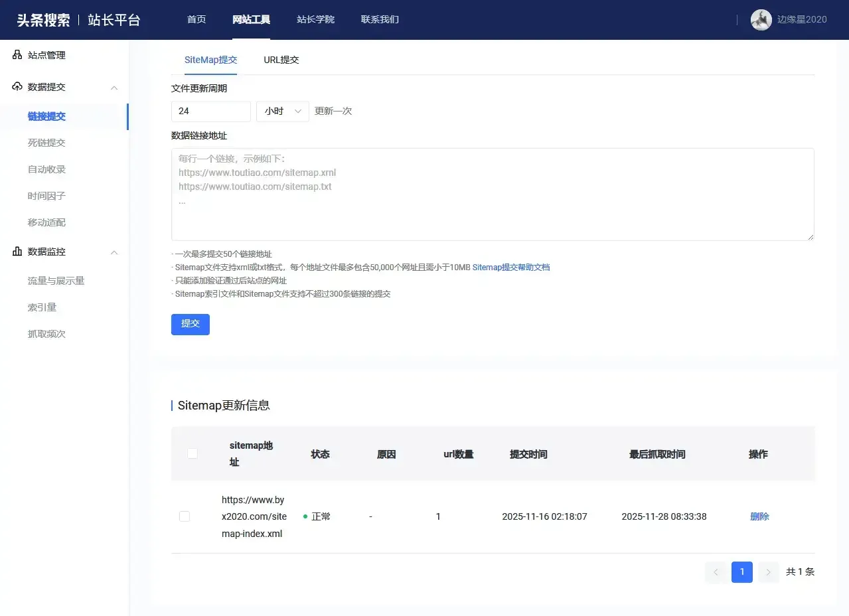Click the user avatar 边缘星2020
Screen dimensions: 849x616
tap(761, 20)
